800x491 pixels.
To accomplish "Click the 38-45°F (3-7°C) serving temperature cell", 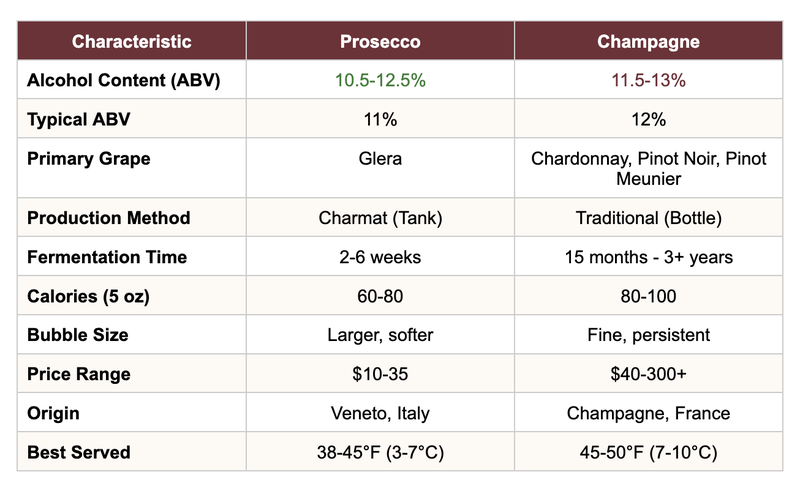I will tap(380, 452).
